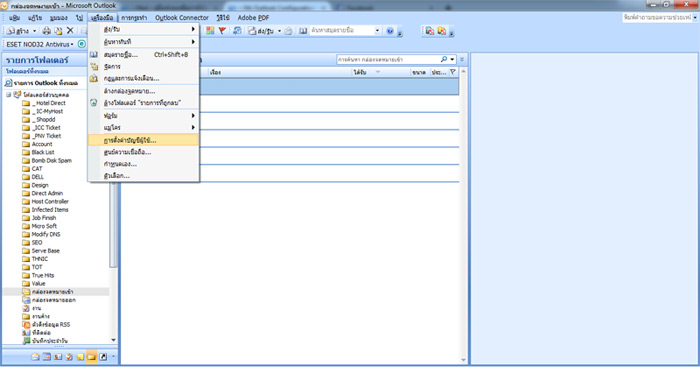
Task: Open the address book search dropdown arrow
Action: 377,30
